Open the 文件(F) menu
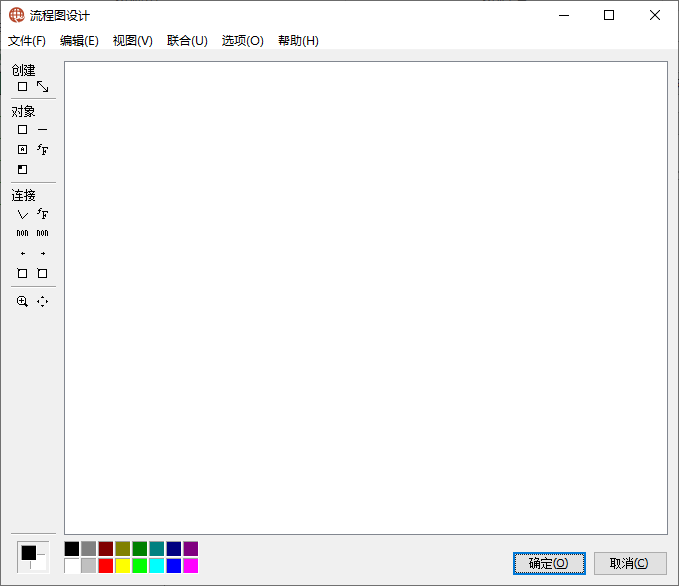Screen dimensions: 679x586 pos(27,41)
